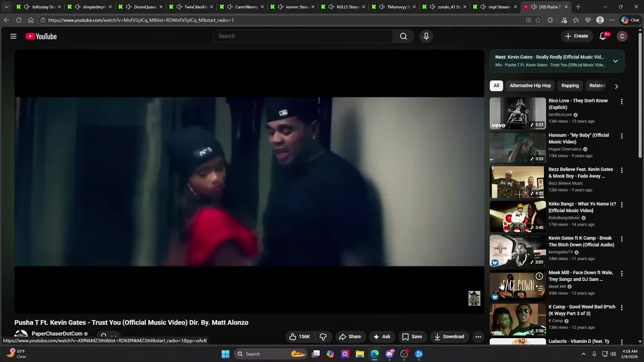
Task: Select the Alternative Hip Hop chip
Action: 530,85
